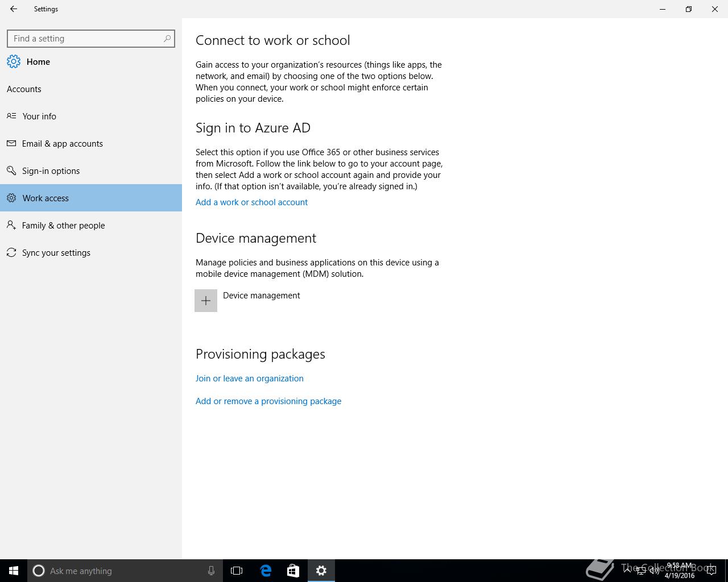
Task: Click the Email envelope icon
Action: click(x=11, y=143)
